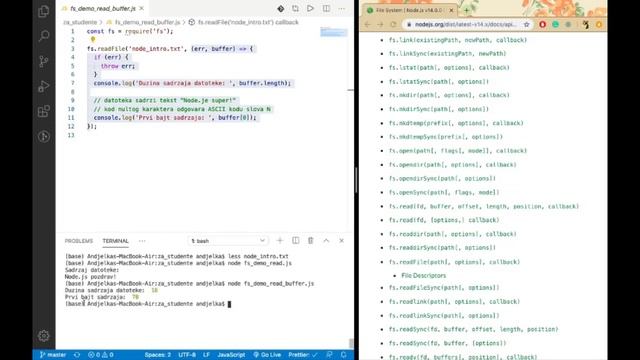
Task: Open notifications bell in the status bar
Action: coord(343,355)
